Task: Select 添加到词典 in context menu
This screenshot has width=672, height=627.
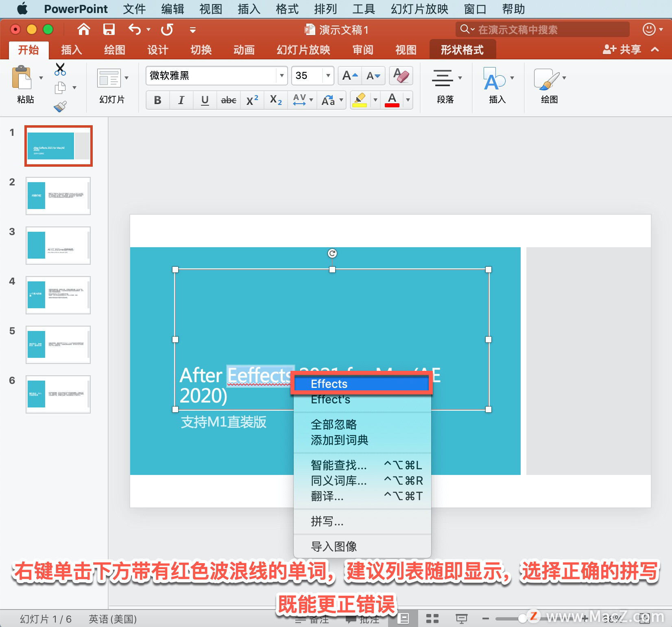Action: [x=362, y=440]
